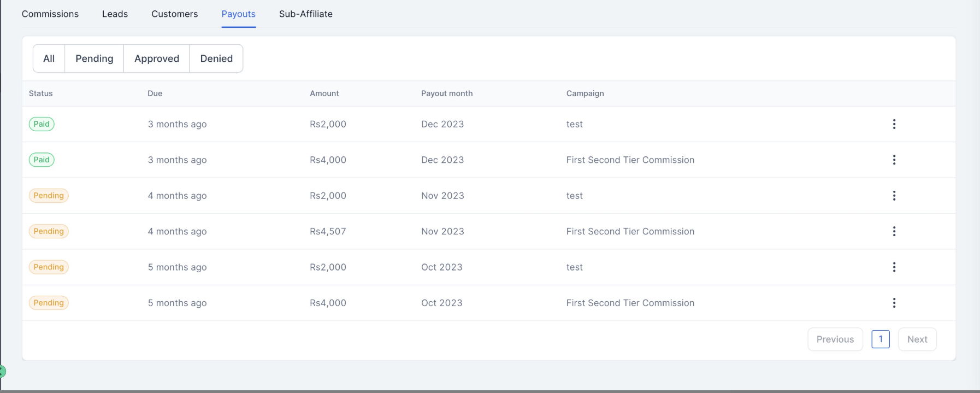Switch to the Commissions tab
The image size is (980, 393).
click(50, 14)
